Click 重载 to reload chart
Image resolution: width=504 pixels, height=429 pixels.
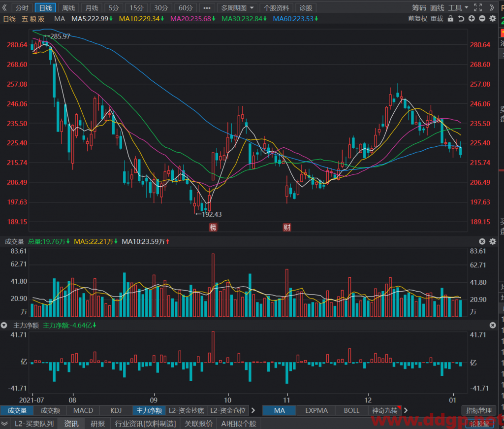tap(437, 19)
